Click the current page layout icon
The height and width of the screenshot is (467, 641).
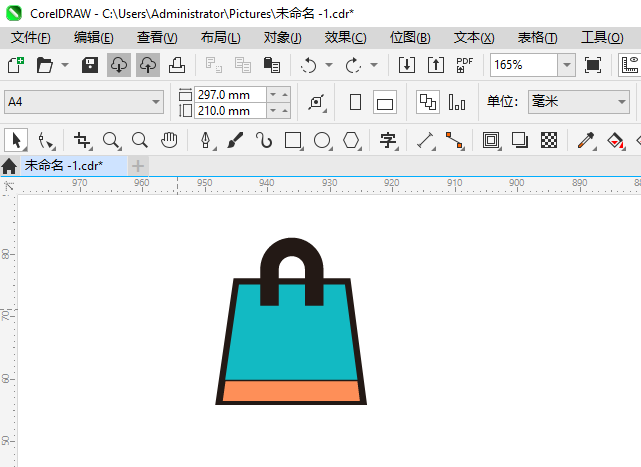457,102
